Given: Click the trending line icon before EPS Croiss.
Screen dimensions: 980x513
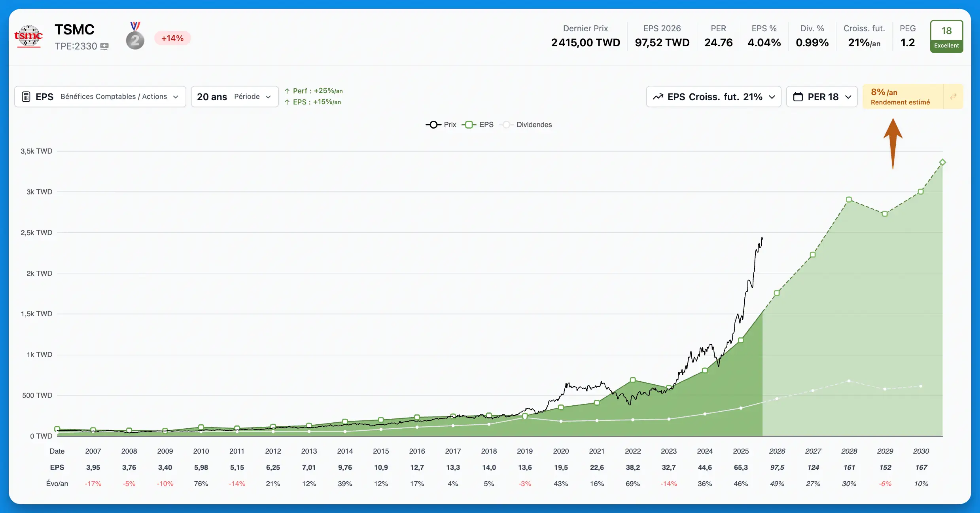Looking at the screenshot, I should [658, 97].
